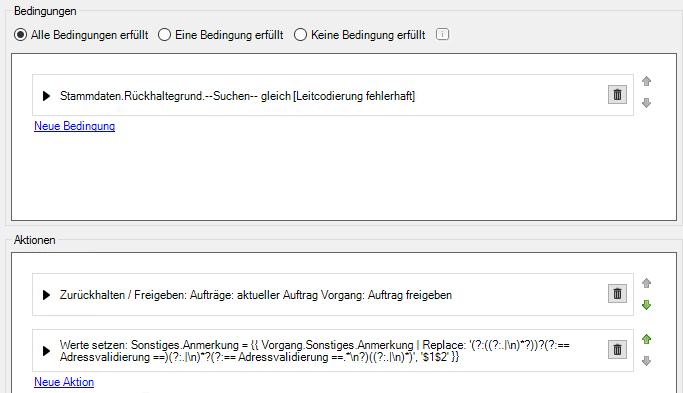Screen dimensions: 683x393
Task: Delete the Zurückhalten / Freigeben action
Action: point(617,294)
